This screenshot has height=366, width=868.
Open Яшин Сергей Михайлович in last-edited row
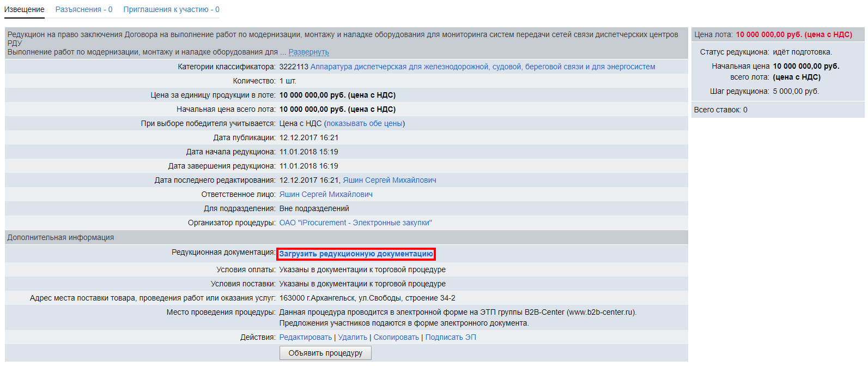point(389,180)
